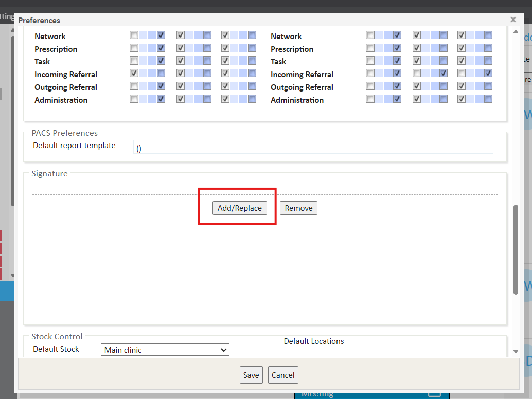Screen dimensions: 532x399
Task: Click the Add/Replace signature button
Action: tap(240, 208)
